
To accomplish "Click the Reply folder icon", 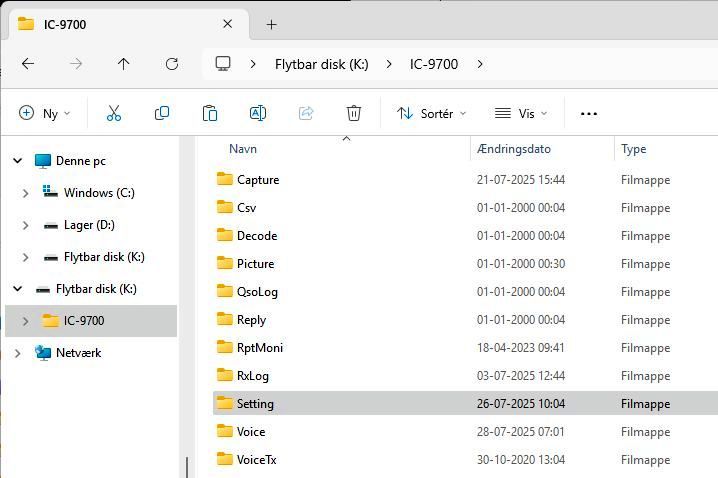I will click(x=224, y=319).
